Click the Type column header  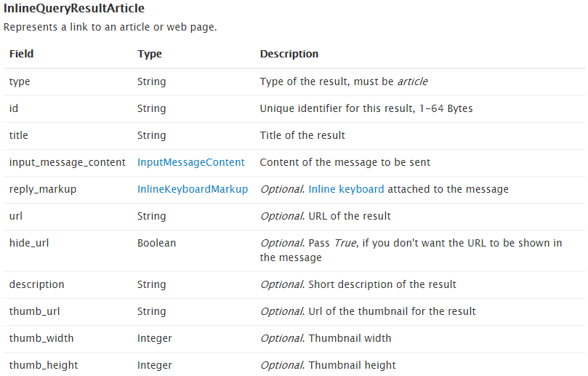tap(150, 54)
